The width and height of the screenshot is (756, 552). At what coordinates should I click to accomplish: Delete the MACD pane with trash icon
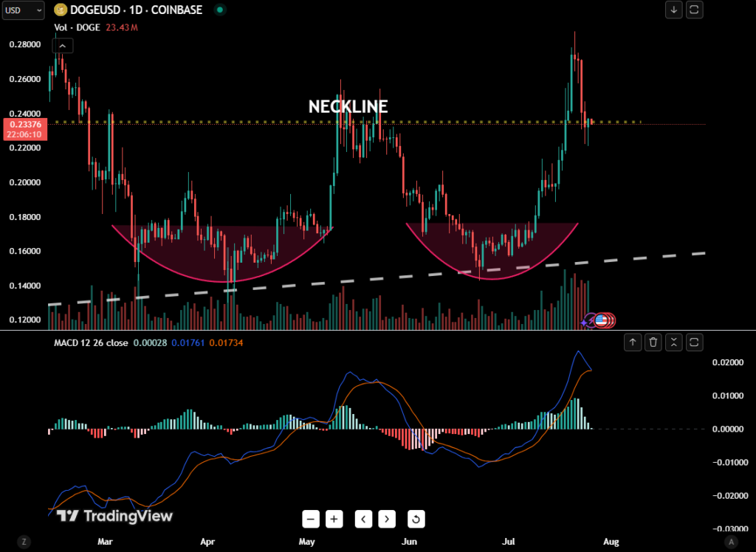(653, 342)
